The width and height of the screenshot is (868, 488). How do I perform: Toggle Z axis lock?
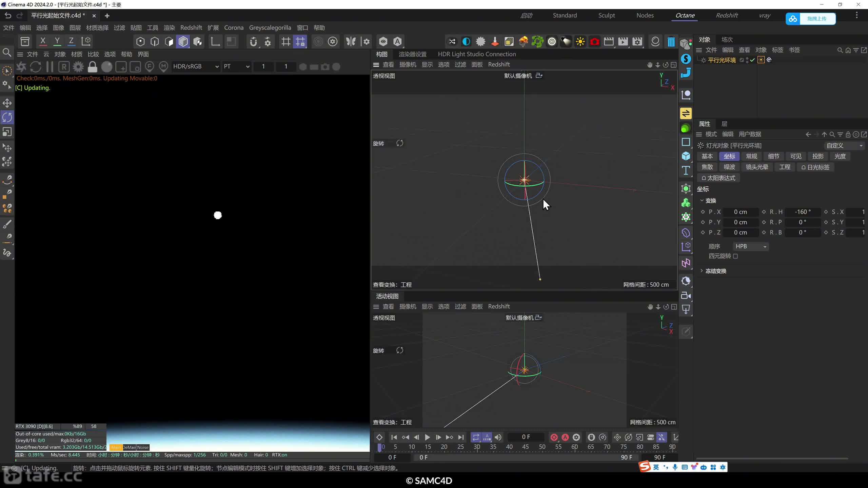(71, 41)
